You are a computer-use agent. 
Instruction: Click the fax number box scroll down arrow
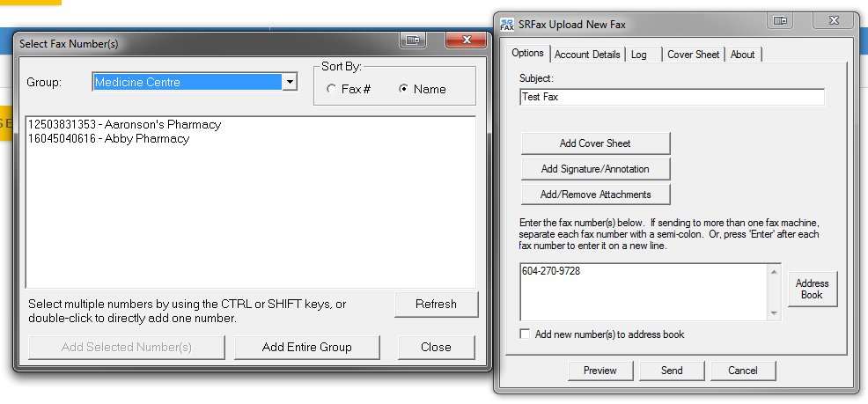[x=774, y=313]
